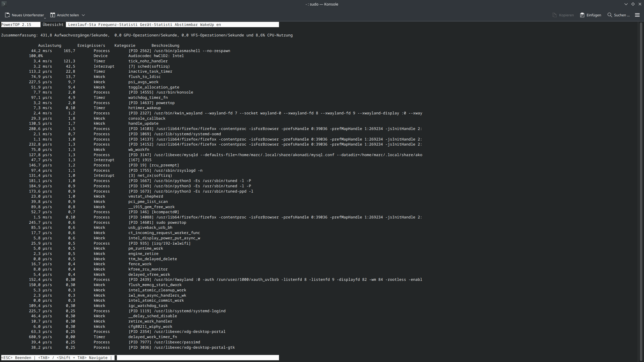644x362 pixels.
Task: Click the diamond icon in the titlebar
Action: [x=633, y=4]
